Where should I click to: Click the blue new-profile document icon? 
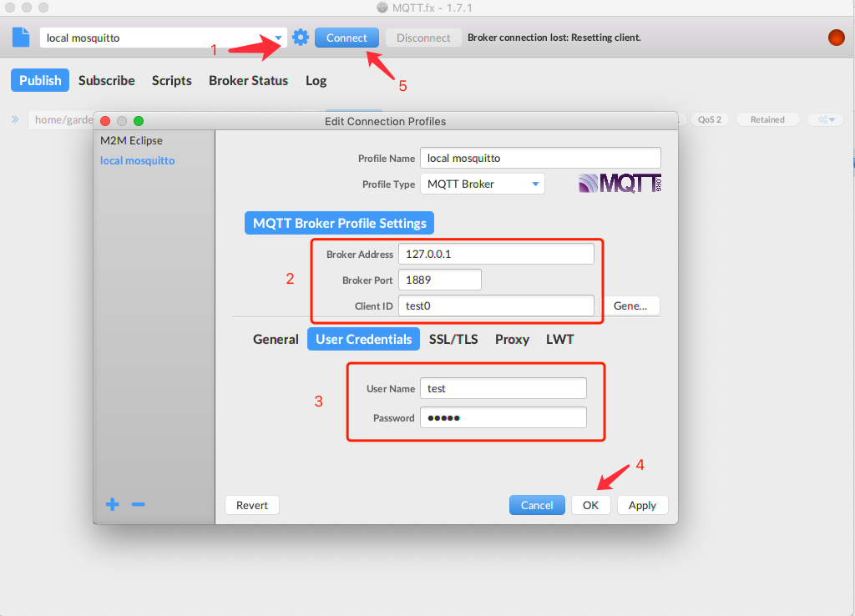[20, 37]
